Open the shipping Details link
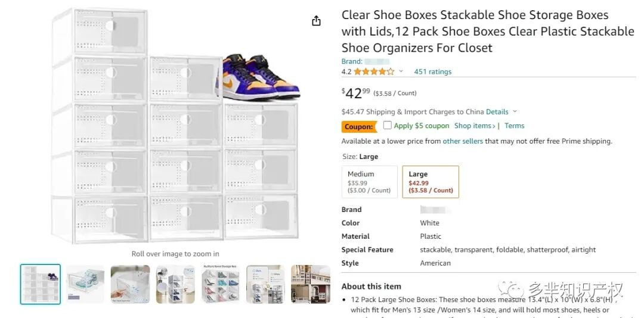This screenshot has width=644, height=318. click(497, 112)
